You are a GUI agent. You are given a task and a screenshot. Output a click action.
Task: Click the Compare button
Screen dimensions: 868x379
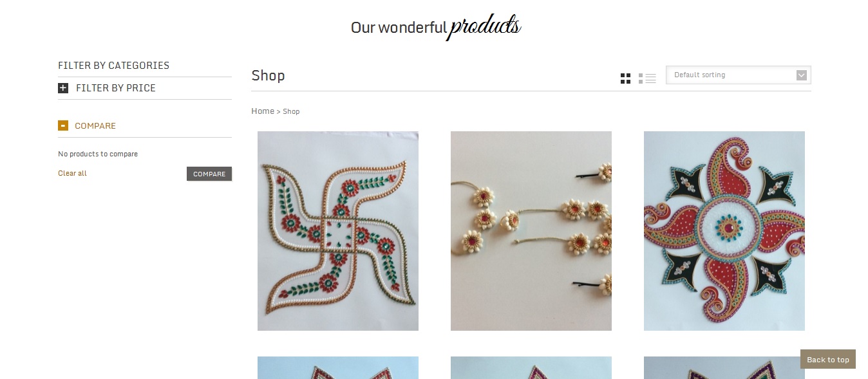pos(209,174)
